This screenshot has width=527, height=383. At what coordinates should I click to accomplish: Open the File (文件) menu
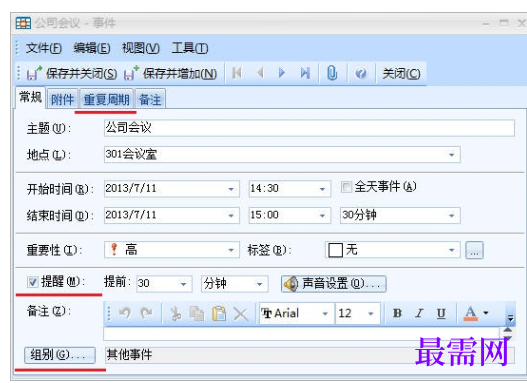tap(44, 48)
